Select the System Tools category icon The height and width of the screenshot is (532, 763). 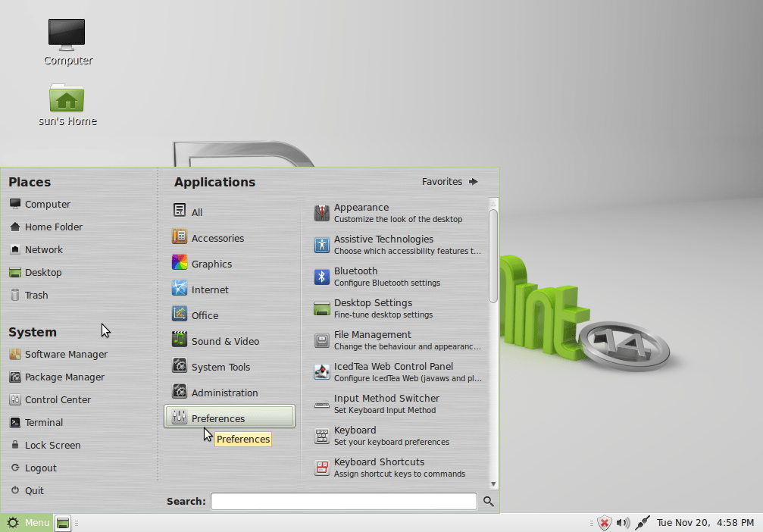(x=180, y=365)
